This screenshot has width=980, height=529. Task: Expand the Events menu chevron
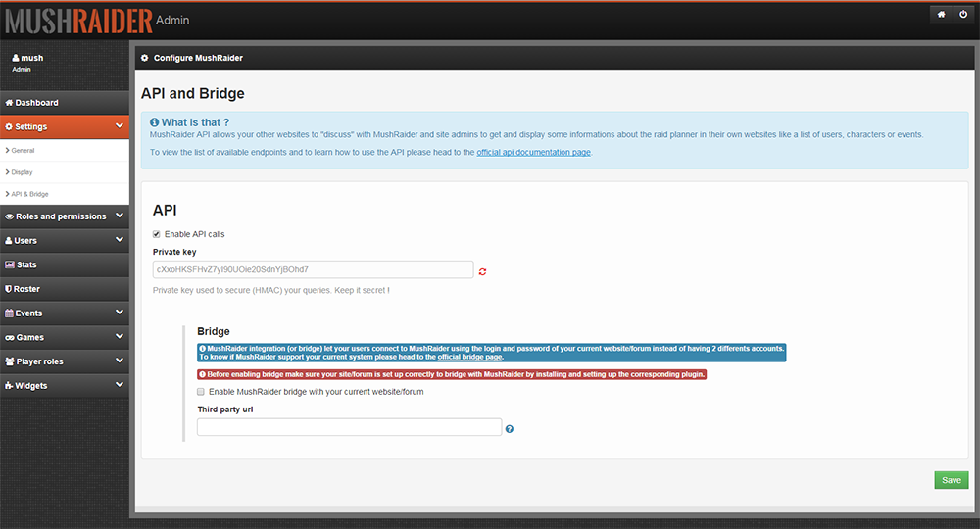click(x=120, y=313)
